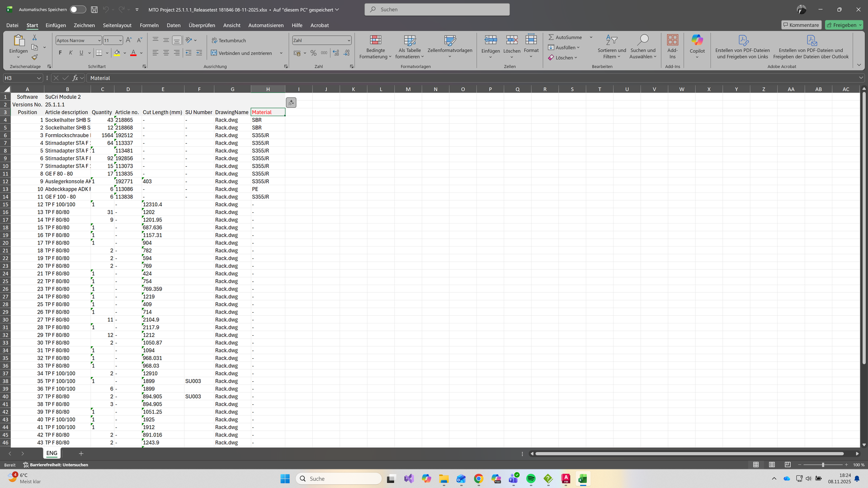The width and height of the screenshot is (868, 488).
Task: Switch to the Ansicht tab
Action: [231, 25]
